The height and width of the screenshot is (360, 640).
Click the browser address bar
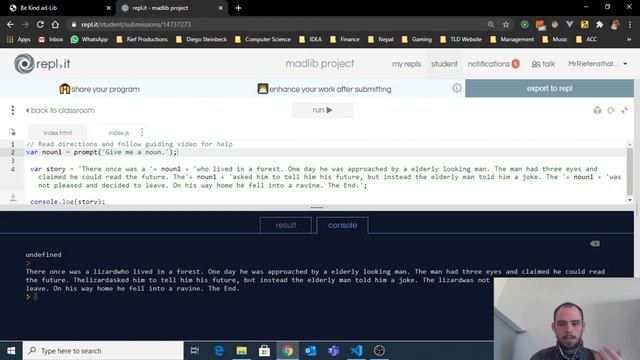[x=278, y=24]
